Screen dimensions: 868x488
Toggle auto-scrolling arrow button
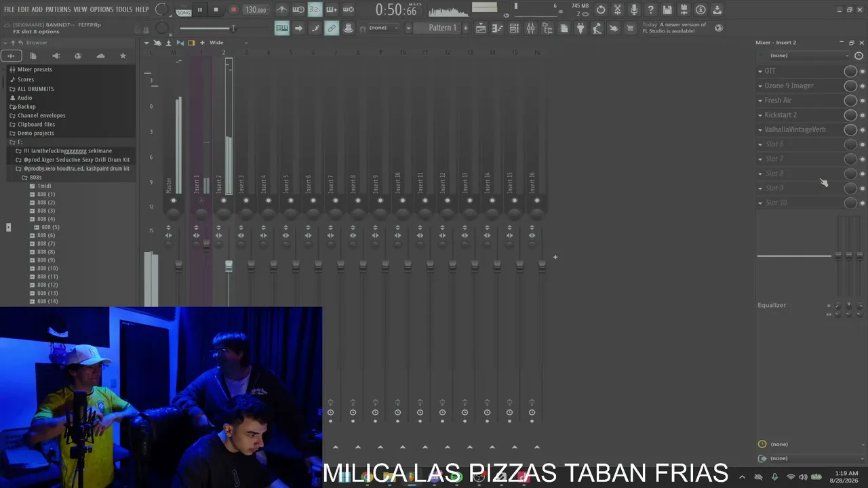[x=298, y=28]
